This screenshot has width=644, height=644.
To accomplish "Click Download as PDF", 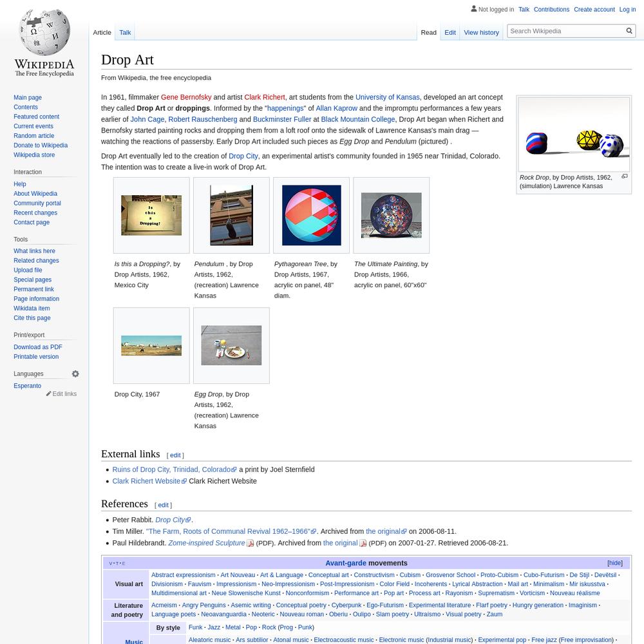I will pos(38,347).
